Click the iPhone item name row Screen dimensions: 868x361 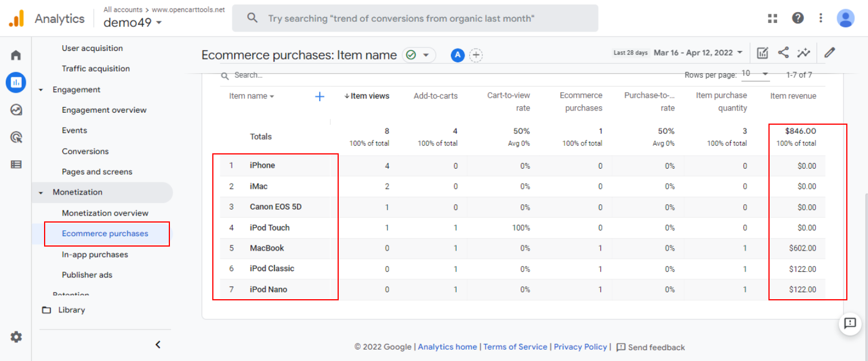click(263, 165)
